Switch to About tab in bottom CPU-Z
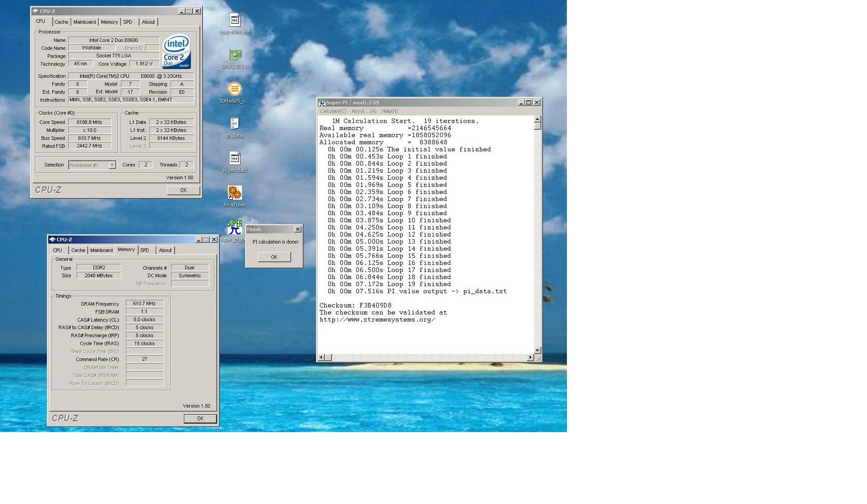867x504 pixels. 165,250
